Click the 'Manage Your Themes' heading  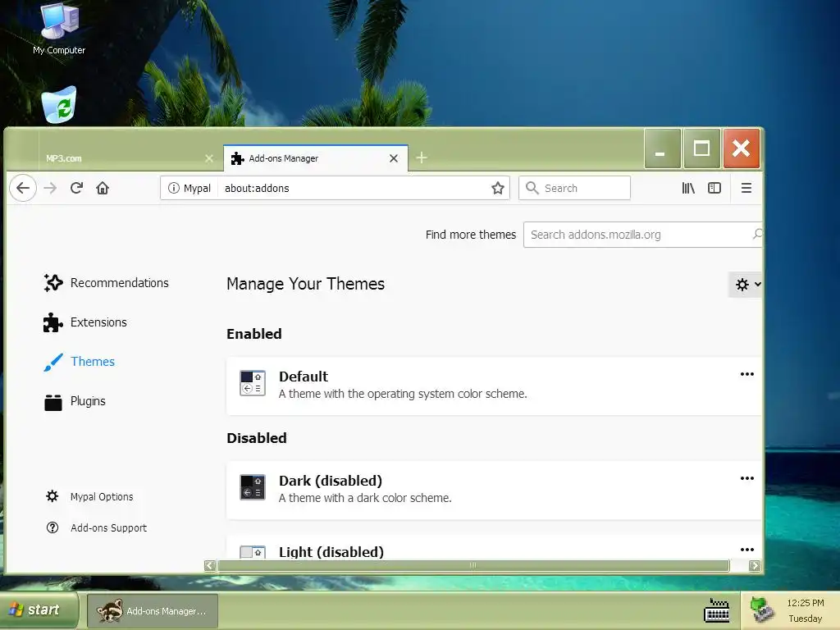tap(305, 284)
